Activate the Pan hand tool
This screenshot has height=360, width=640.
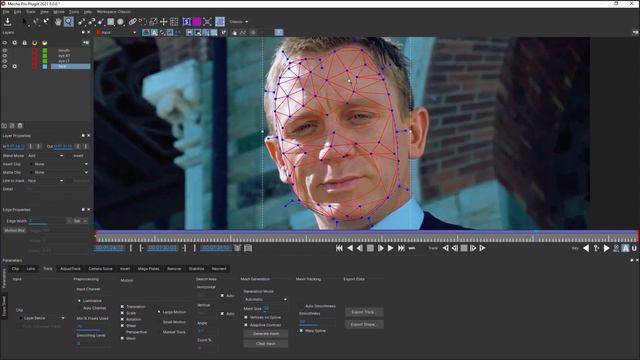point(58,22)
